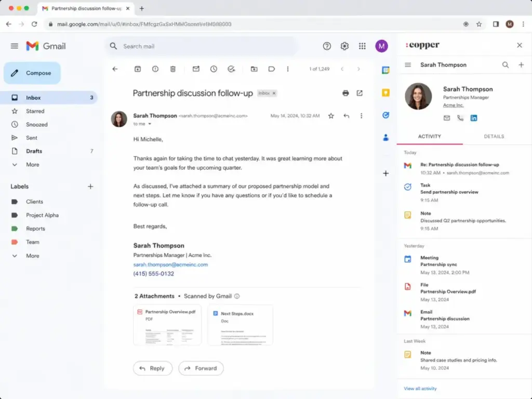Screen dimensions: 532x399
Task: Report this email as spam
Action: [155, 69]
